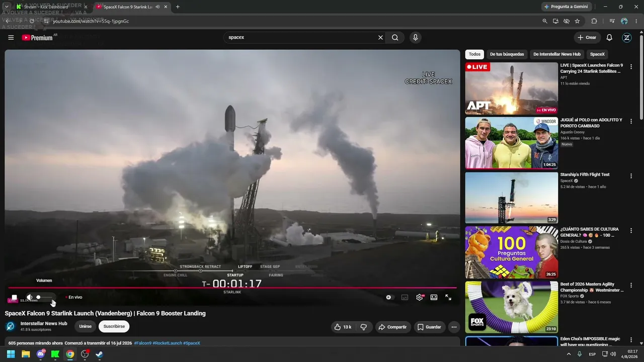
Task: Run search with the magnifier button
Action: (x=395, y=37)
